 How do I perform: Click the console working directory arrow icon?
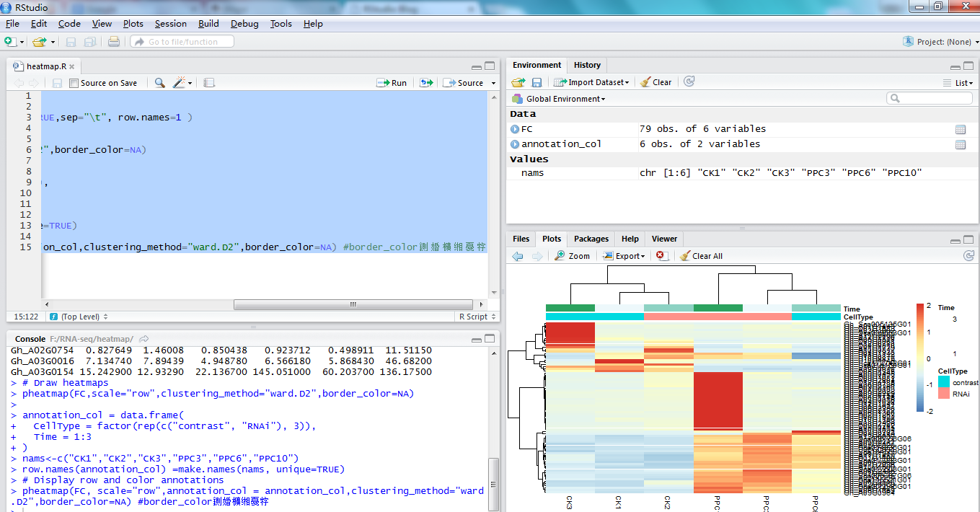tap(144, 339)
